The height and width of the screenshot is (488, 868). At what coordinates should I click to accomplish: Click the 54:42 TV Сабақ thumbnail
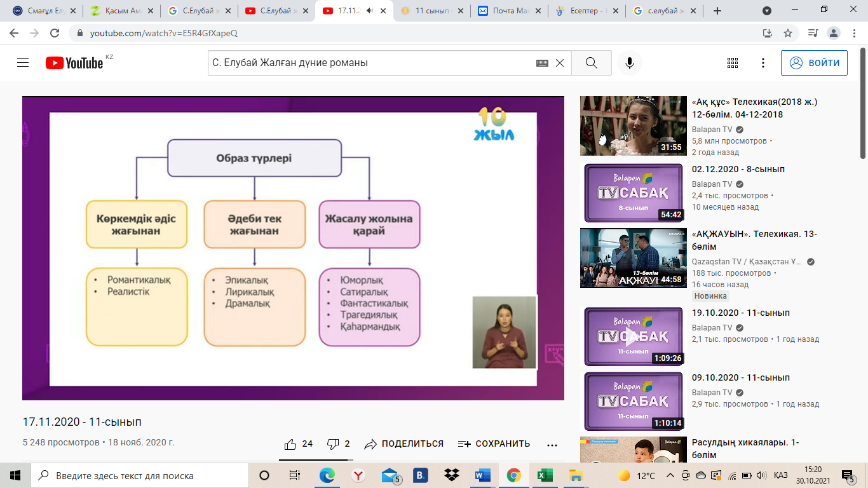(633, 193)
